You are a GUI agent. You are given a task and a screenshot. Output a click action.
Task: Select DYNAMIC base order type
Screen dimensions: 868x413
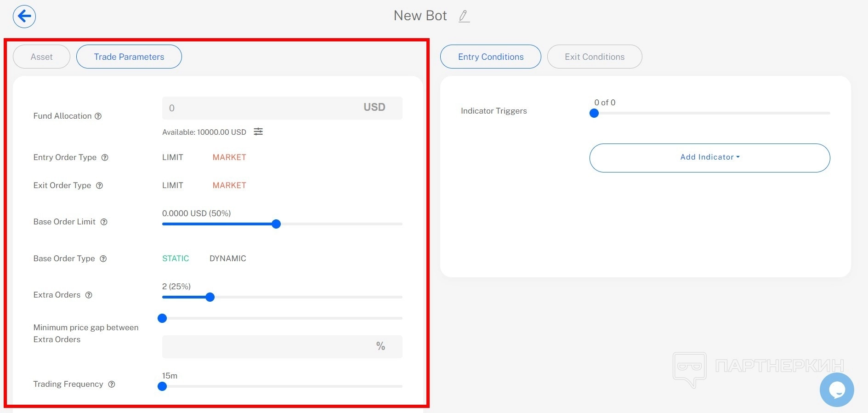pos(228,259)
